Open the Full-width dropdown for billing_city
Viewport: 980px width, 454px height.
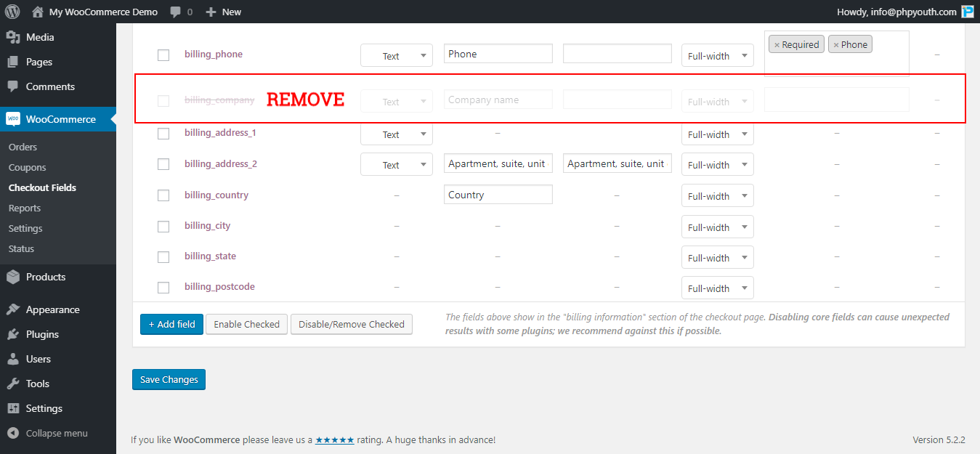717,227
